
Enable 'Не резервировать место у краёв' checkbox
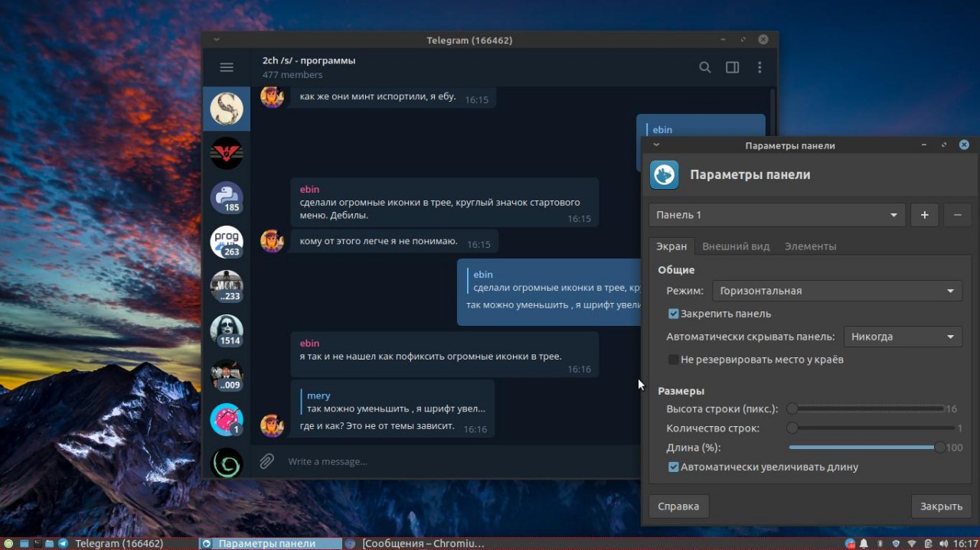coord(674,360)
